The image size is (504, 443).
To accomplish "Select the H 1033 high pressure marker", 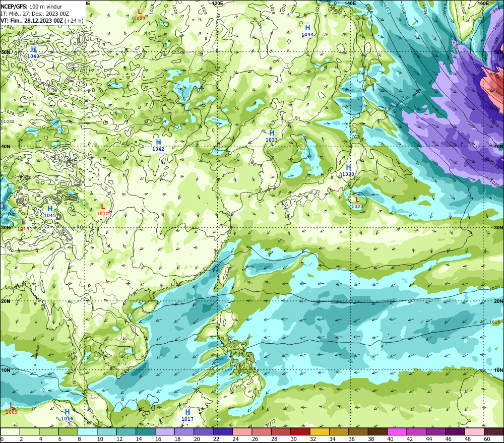I will pyautogui.click(x=272, y=136).
